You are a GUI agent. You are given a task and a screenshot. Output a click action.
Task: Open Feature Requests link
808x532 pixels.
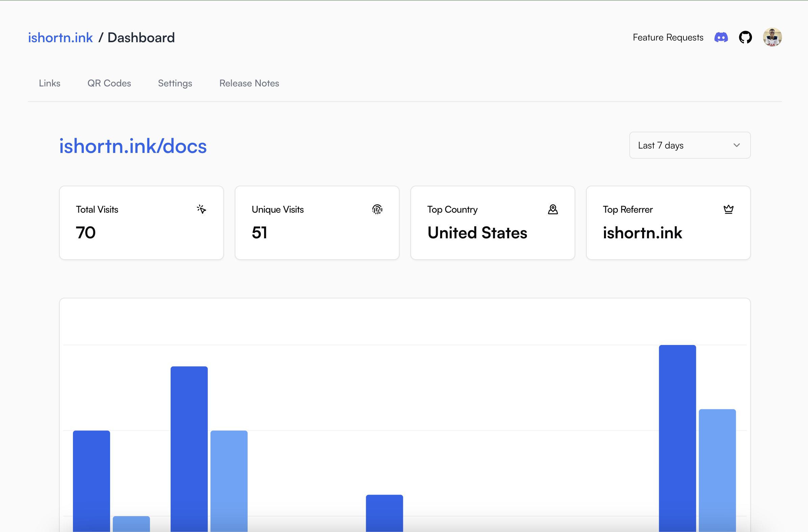tap(668, 37)
